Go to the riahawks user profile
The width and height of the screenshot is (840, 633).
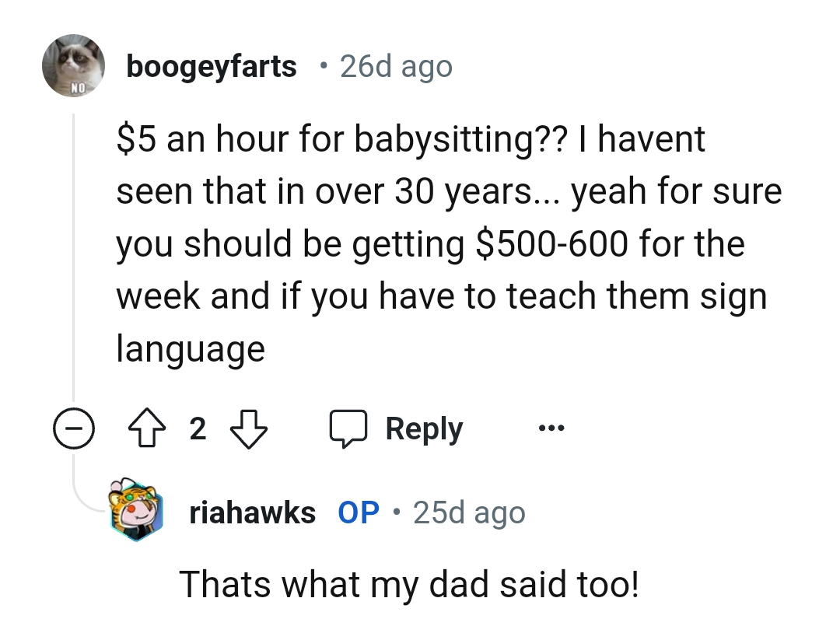[252, 512]
